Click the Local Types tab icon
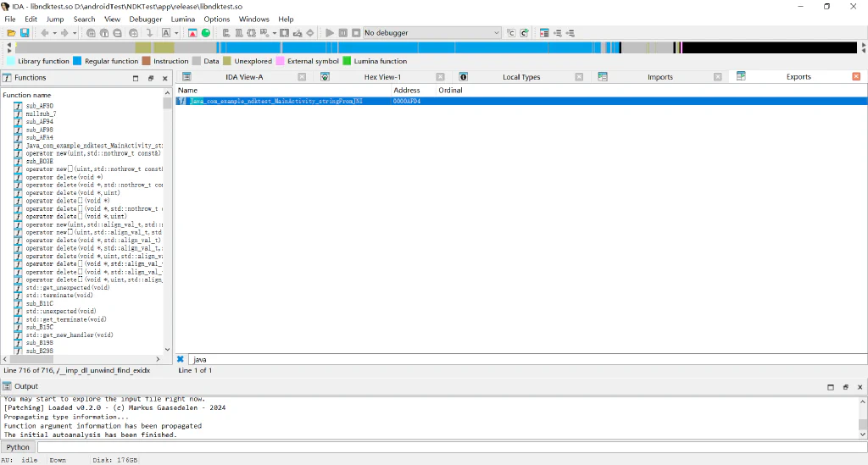 (464, 77)
